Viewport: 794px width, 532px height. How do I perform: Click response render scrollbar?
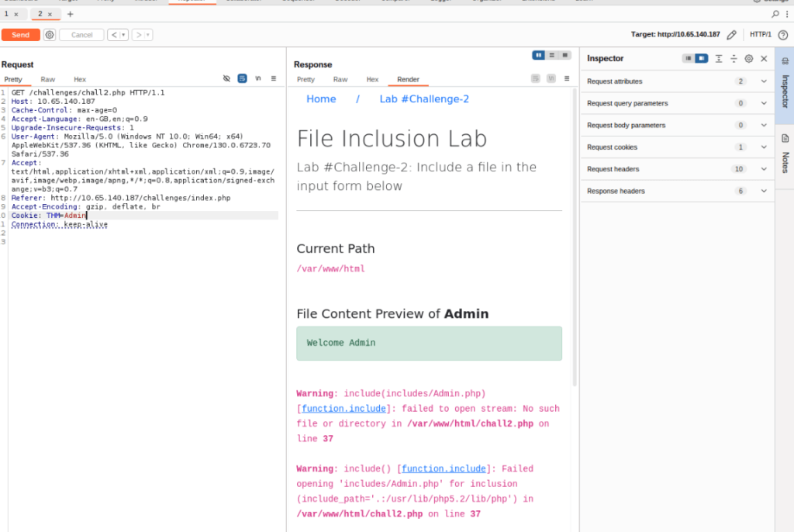click(575, 237)
